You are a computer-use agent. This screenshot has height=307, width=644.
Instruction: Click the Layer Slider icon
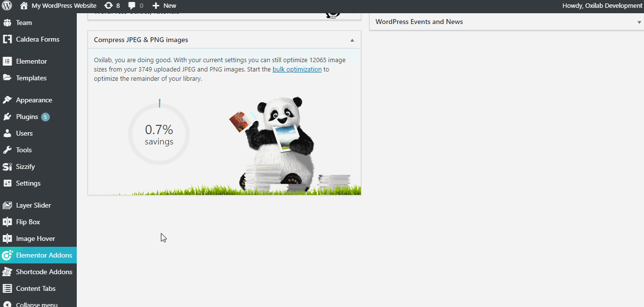click(x=7, y=205)
